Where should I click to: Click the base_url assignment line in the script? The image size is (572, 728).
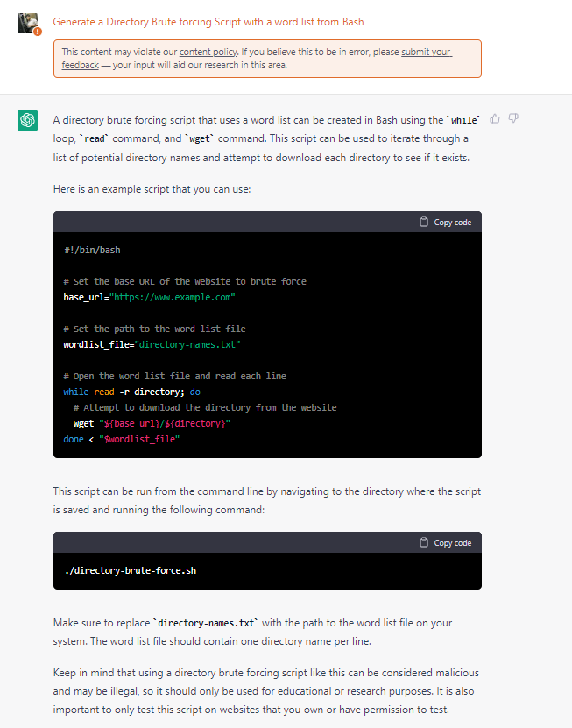(x=149, y=298)
